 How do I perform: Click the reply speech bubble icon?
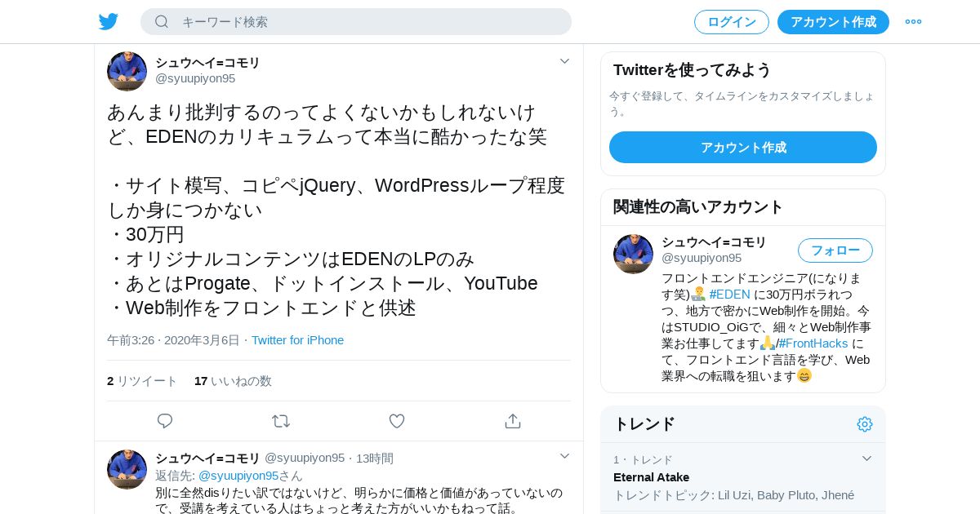pos(165,421)
